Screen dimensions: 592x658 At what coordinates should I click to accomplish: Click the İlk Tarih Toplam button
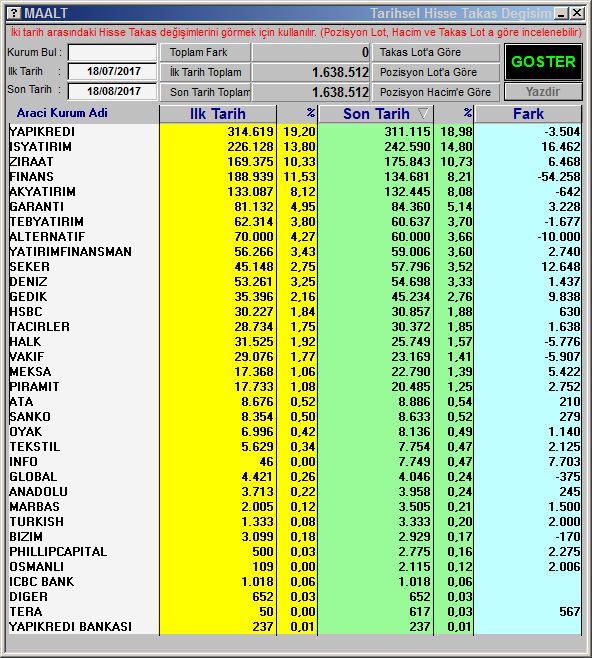(x=205, y=72)
